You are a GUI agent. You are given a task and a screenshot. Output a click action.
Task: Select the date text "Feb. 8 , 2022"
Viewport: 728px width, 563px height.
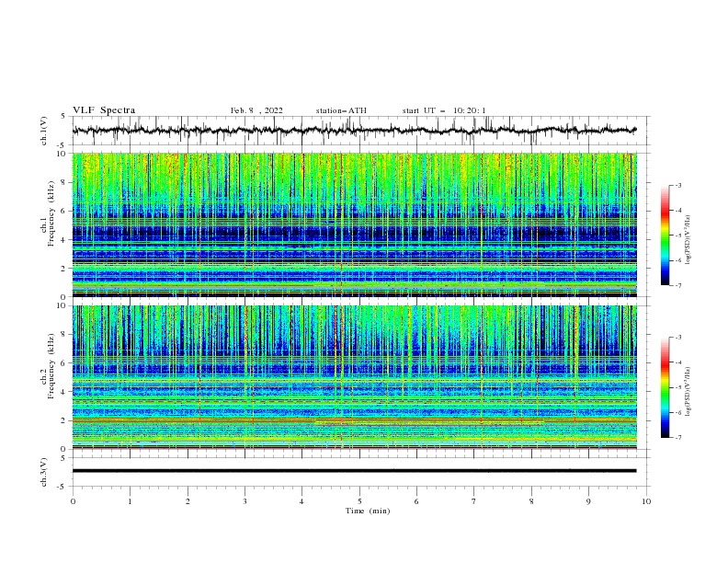[x=256, y=110]
